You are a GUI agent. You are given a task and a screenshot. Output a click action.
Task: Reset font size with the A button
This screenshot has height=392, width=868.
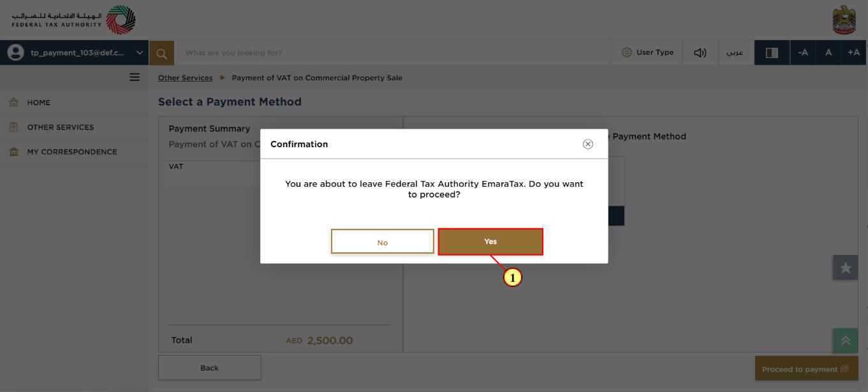(x=828, y=53)
